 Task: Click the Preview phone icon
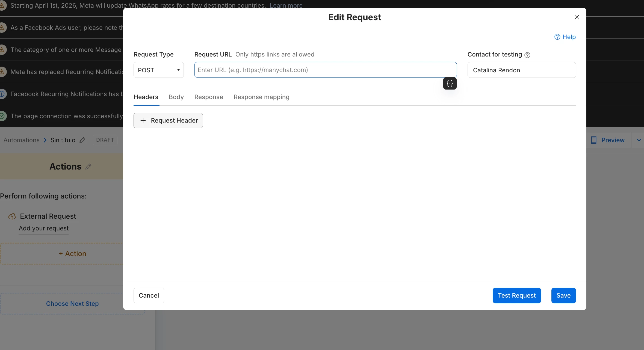(593, 140)
